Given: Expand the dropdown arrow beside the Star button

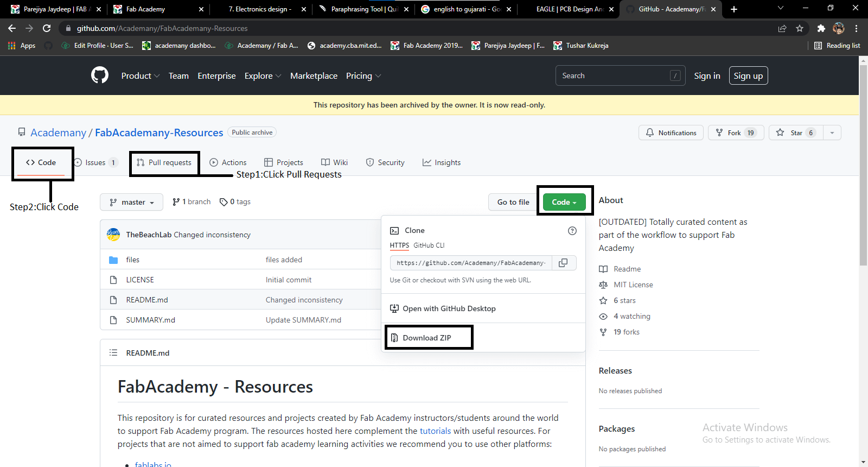Looking at the screenshot, I should (x=832, y=132).
